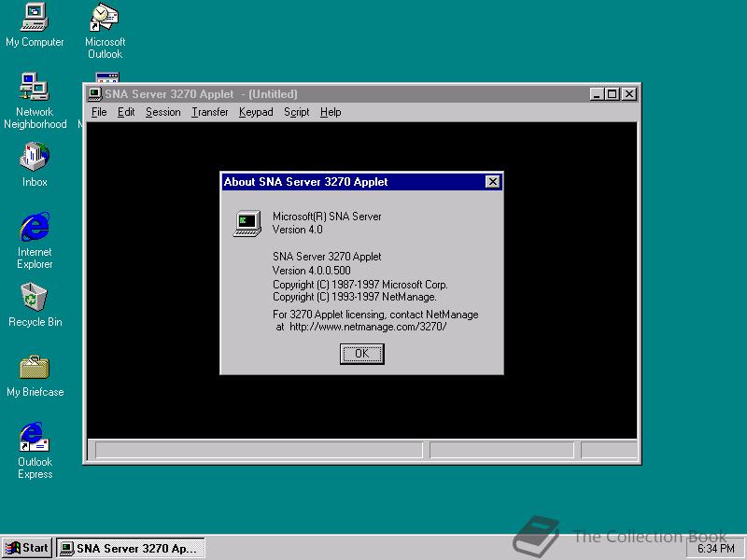Open the File menu
This screenshot has width=747, height=560.
(99, 112)
